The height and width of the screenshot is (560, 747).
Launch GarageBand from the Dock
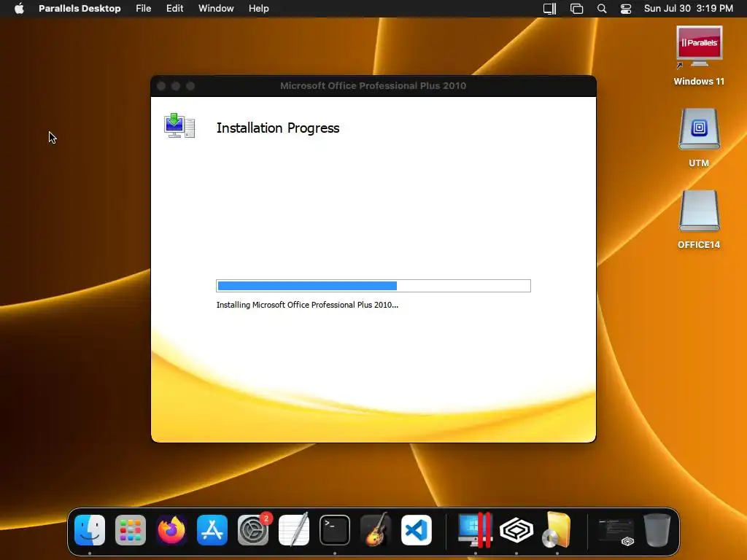(376, 530)
